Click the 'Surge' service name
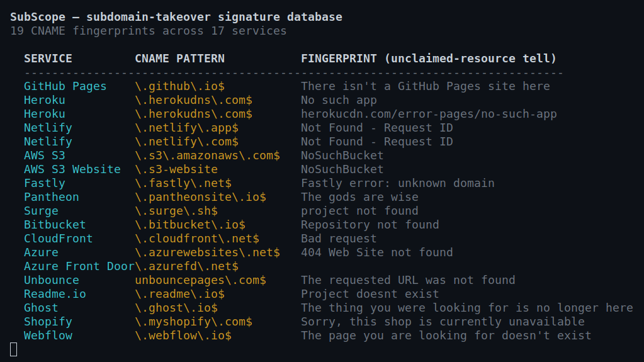This screenshot has height=362, width=644. click(x=41, y=211)
